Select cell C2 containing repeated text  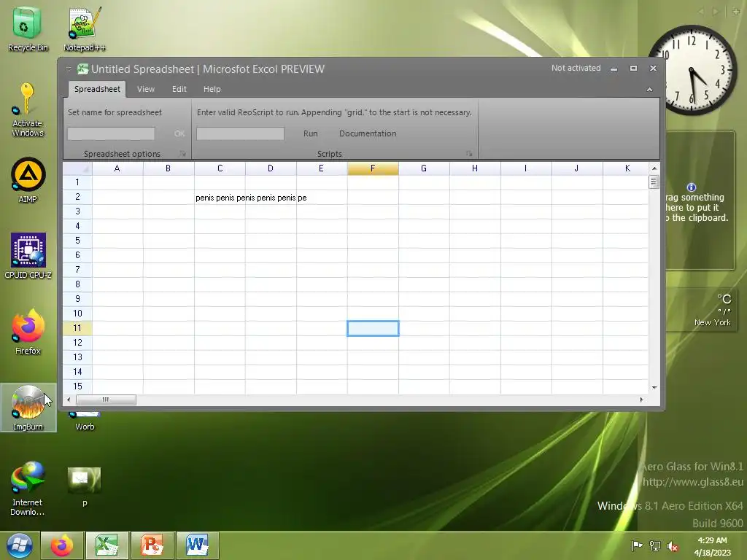(220, 197)
